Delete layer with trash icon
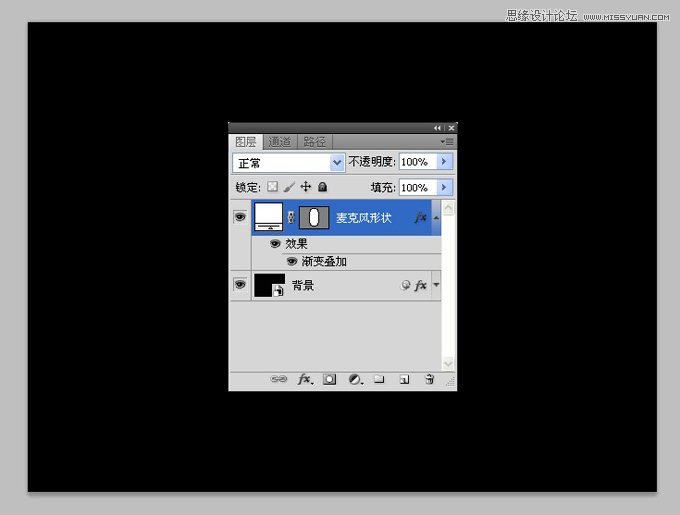 pos(429,379)
